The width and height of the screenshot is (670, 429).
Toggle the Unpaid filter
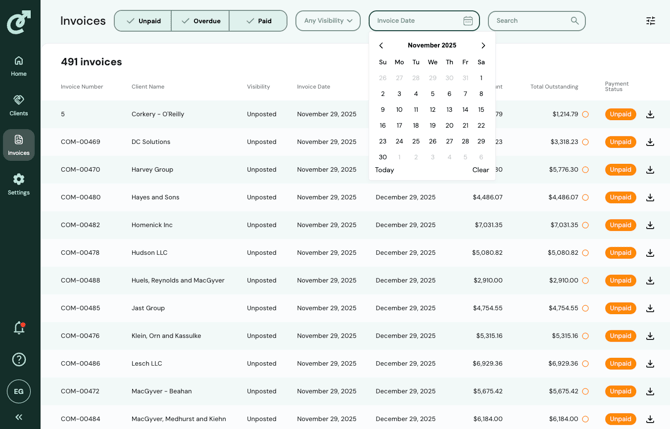[143, 21]
